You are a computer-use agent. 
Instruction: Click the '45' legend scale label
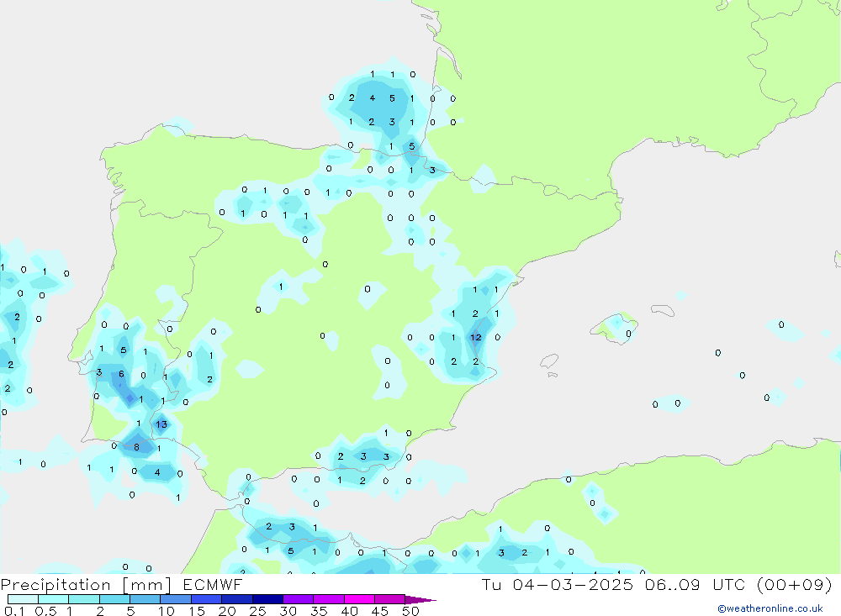[380, 611]
